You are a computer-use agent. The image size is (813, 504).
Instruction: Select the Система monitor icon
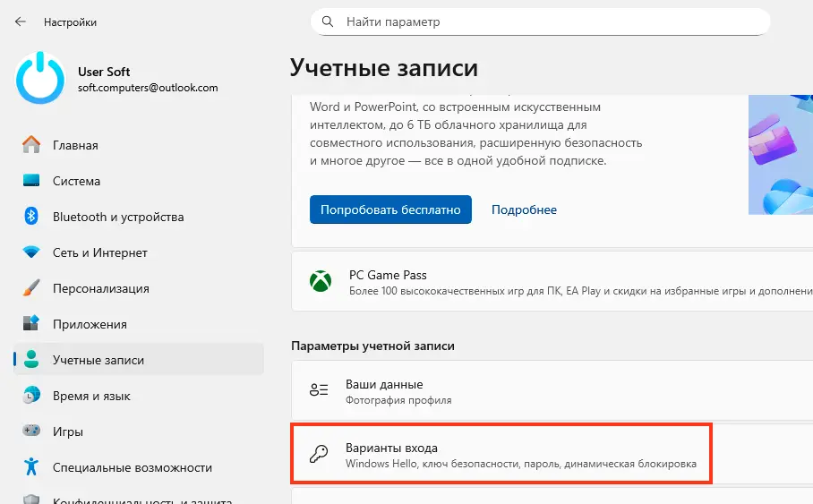31,181
